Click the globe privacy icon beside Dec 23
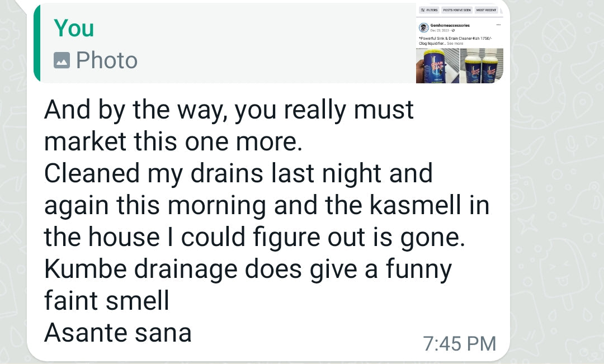Image resolution: width=604 pixels, height=364 pixels. pyautogui.click(x=453, y=30)
